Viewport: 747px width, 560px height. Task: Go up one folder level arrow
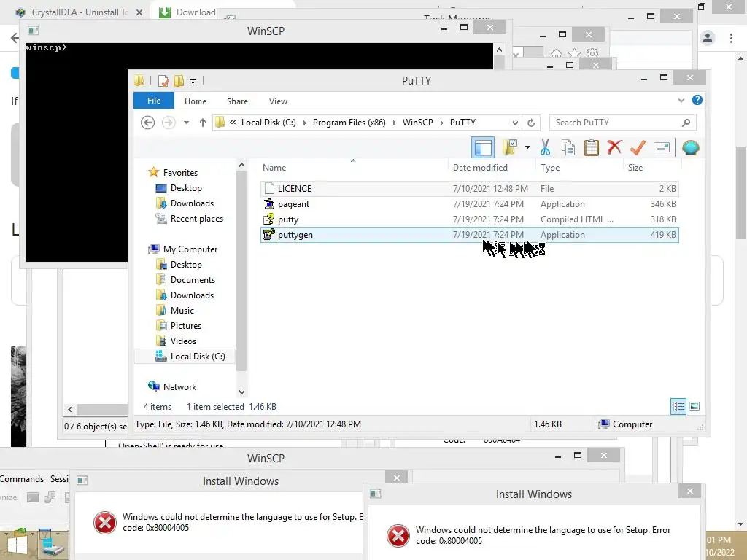[203, 122]
